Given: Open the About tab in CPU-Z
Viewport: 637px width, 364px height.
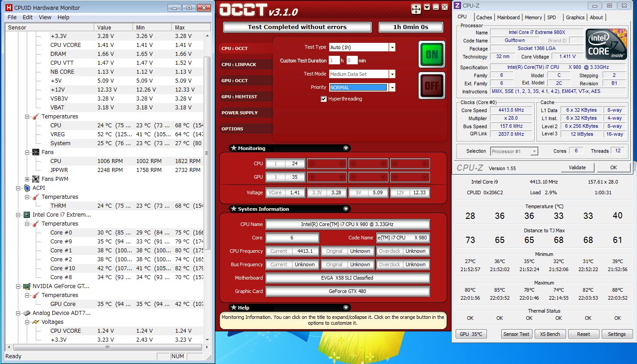Looking at the screenshot, I should (596, 17).
